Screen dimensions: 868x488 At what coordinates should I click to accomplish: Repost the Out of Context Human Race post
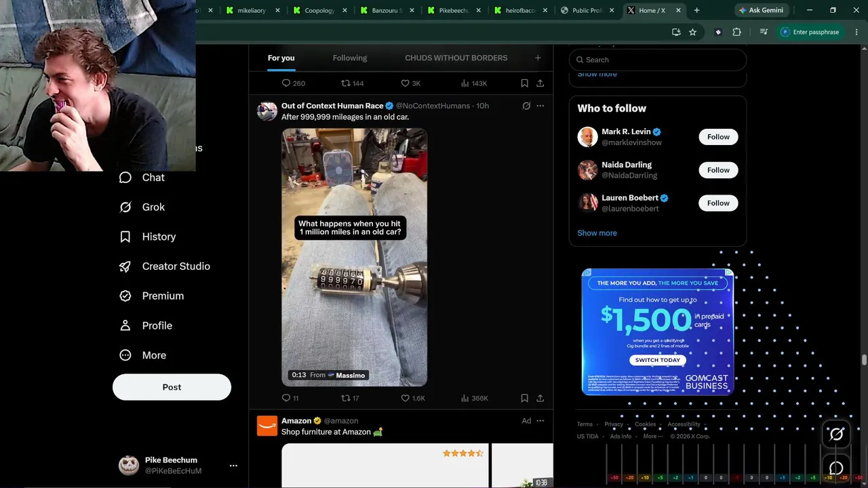tap(350, 398)
